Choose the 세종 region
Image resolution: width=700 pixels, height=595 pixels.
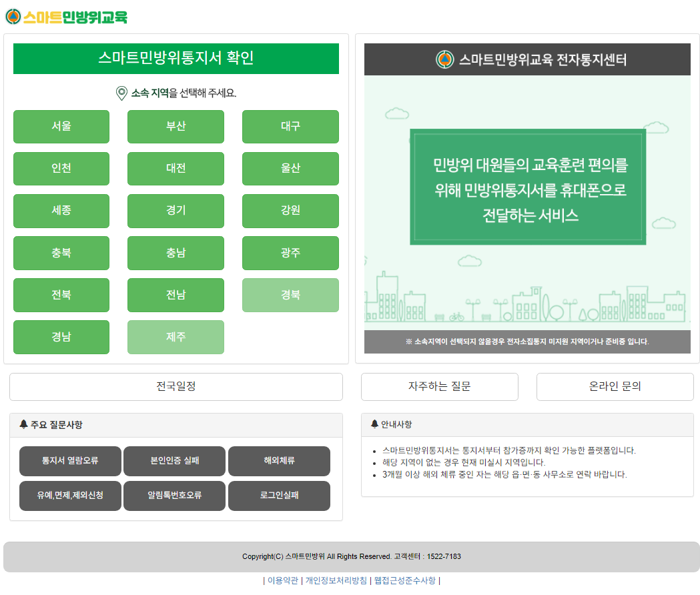click(x=61, y=211)
